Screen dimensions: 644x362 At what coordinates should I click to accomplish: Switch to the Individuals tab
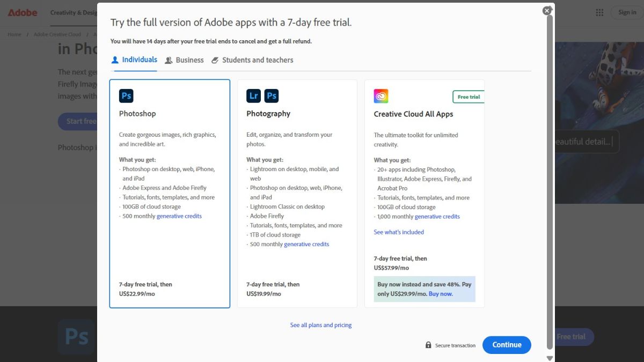[134, 60]
